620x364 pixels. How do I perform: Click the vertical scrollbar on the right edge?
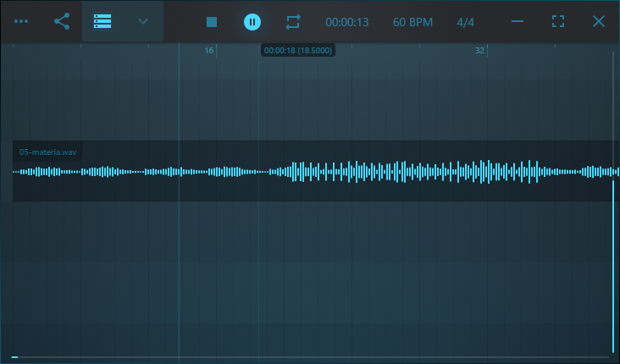click(613, 267)
